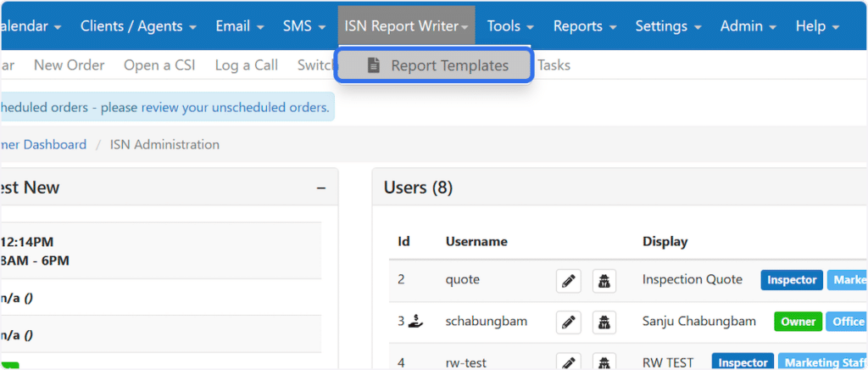Screen dimensions: 868x370
Task: Click the hand-dollar icon beside Id 3
Action: tap(416, 321)
